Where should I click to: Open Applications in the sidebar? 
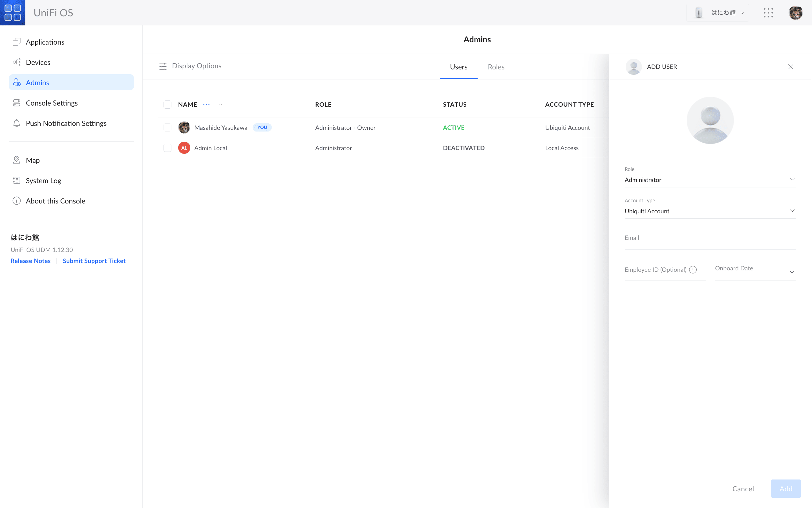[x=71, y=42]
